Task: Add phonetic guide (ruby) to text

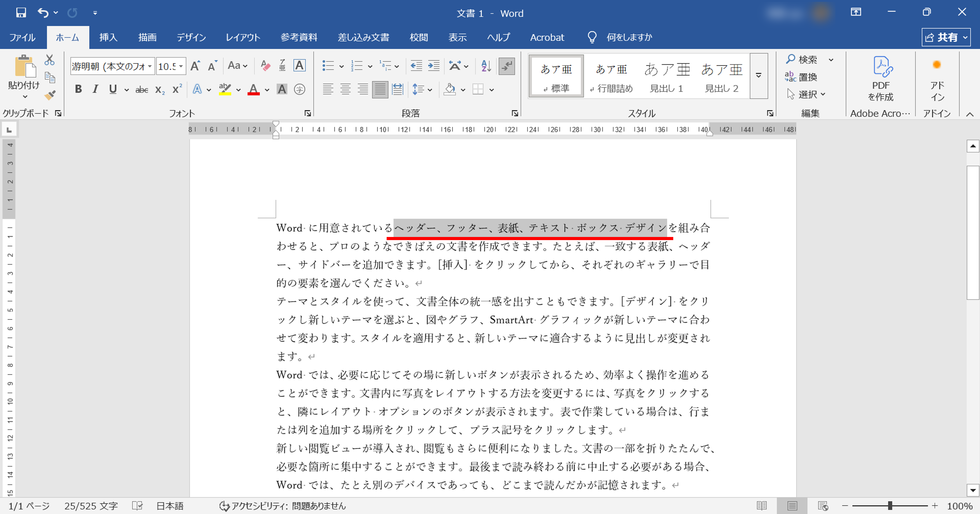Action: [x=282, y=66]
